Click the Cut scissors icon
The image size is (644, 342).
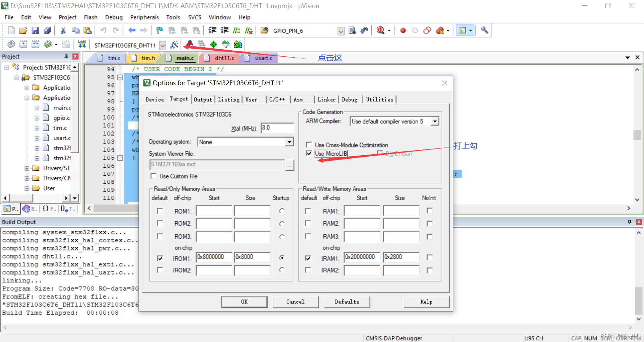(x=63, y=31)
